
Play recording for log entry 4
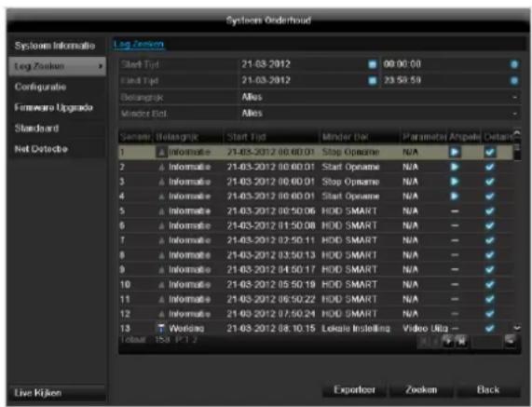[x=455, y=196]
